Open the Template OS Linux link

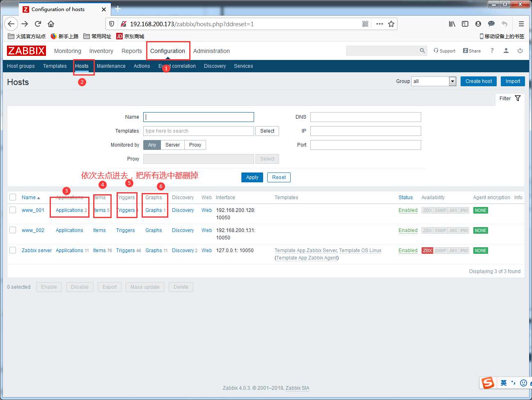coord(360,251)
